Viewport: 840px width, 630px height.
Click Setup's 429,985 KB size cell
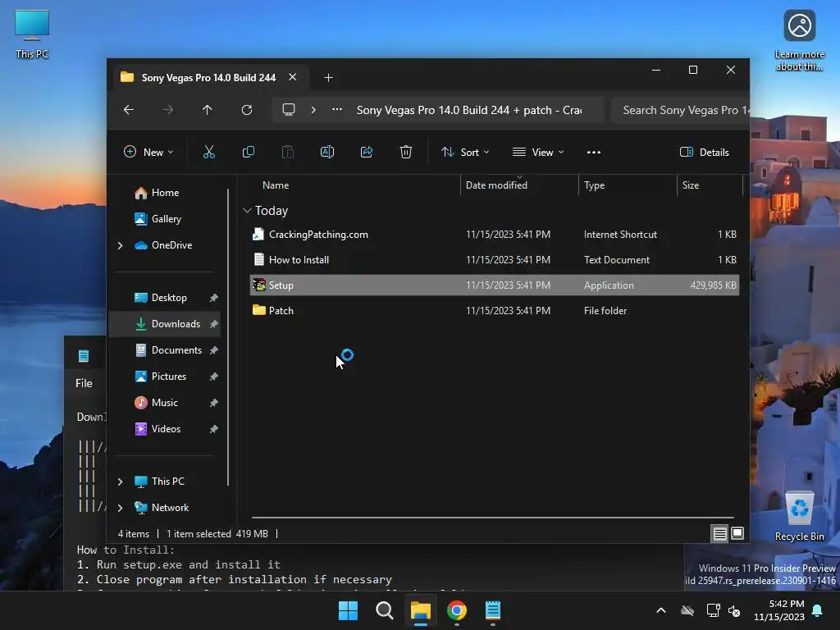coord(713,285)
